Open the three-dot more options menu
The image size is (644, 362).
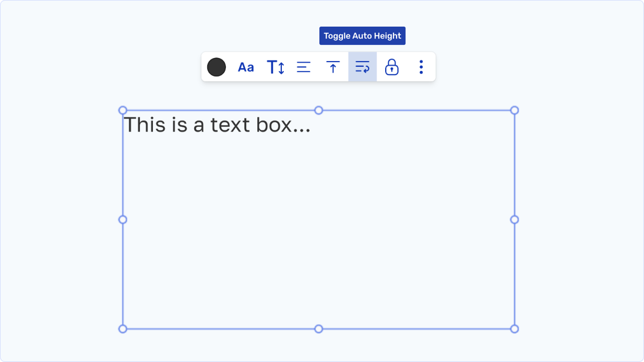tap(421, 67)
